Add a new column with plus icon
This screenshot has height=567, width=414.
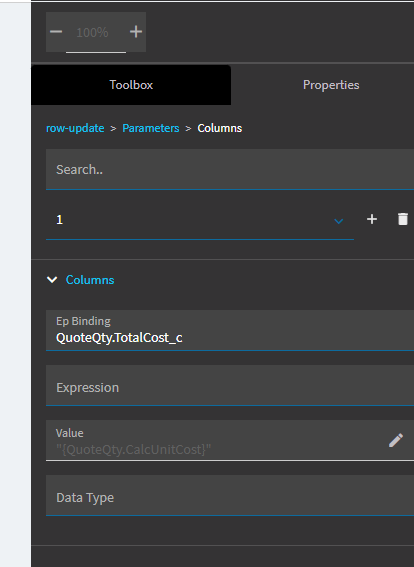tap(372, 219)
